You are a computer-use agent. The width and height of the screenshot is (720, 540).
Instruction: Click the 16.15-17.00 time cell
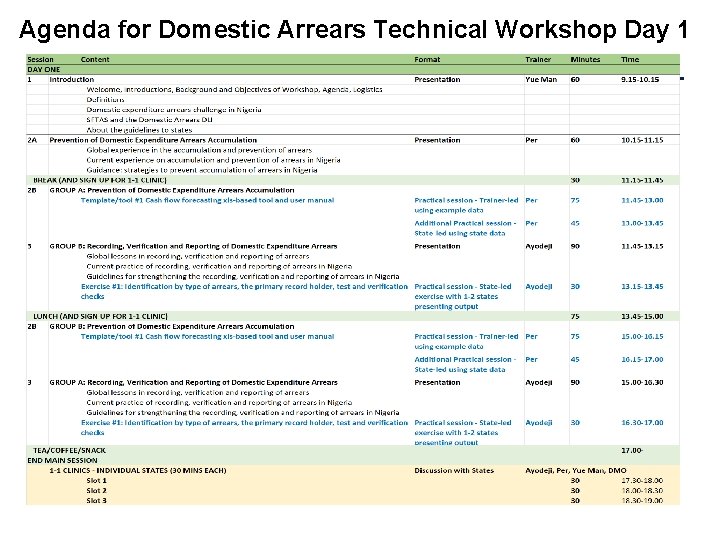(642, 360)
